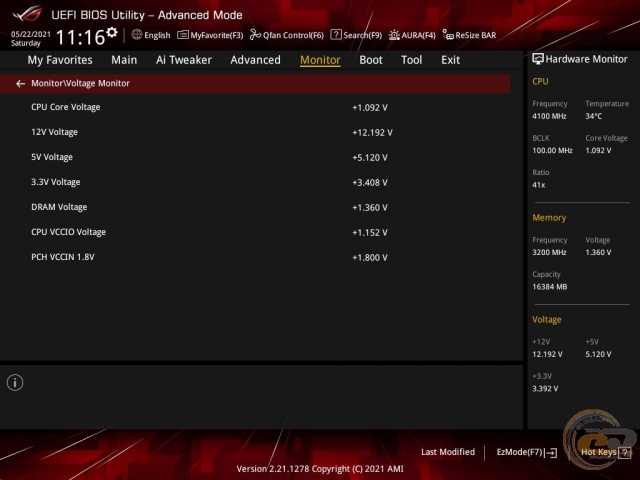The width and height of the screenshot is (640, 480).
Task: Click the EzMode exit arrow icon
Action: (x=551, y=452)
